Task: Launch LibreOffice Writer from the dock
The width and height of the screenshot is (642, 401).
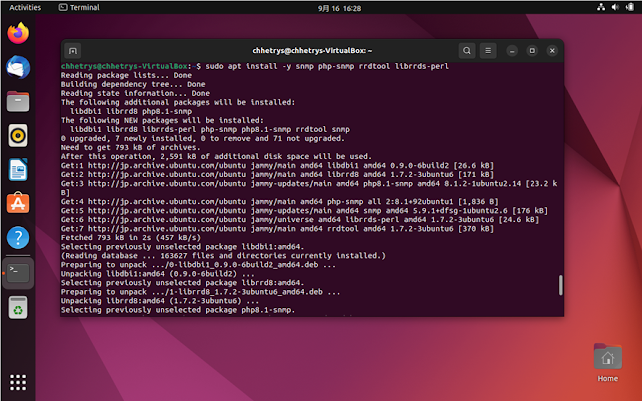Action: coord(18,170)
